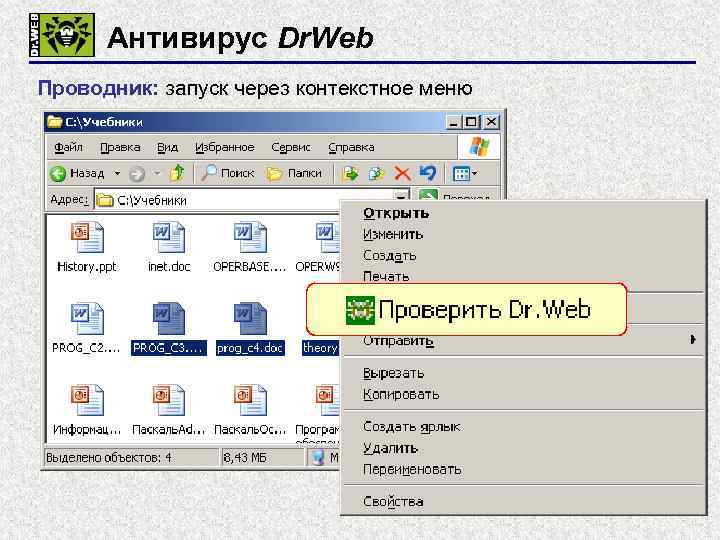Close the C:\Учебники window
The image size is (720, 540).
click(491, 122)
